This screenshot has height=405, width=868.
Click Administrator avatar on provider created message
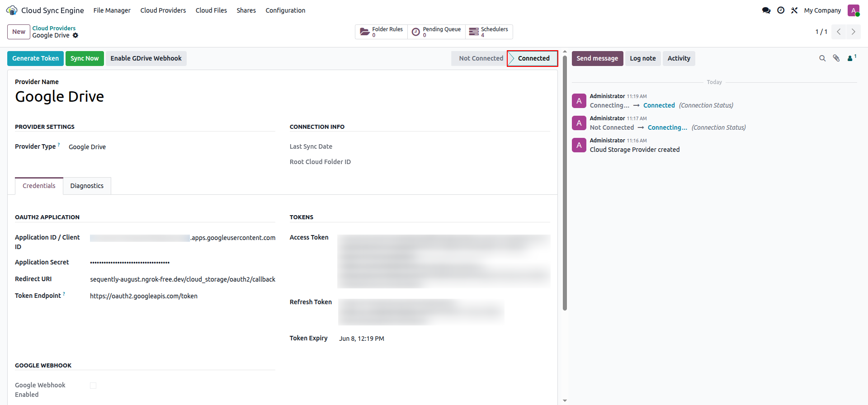coord(579,145)
